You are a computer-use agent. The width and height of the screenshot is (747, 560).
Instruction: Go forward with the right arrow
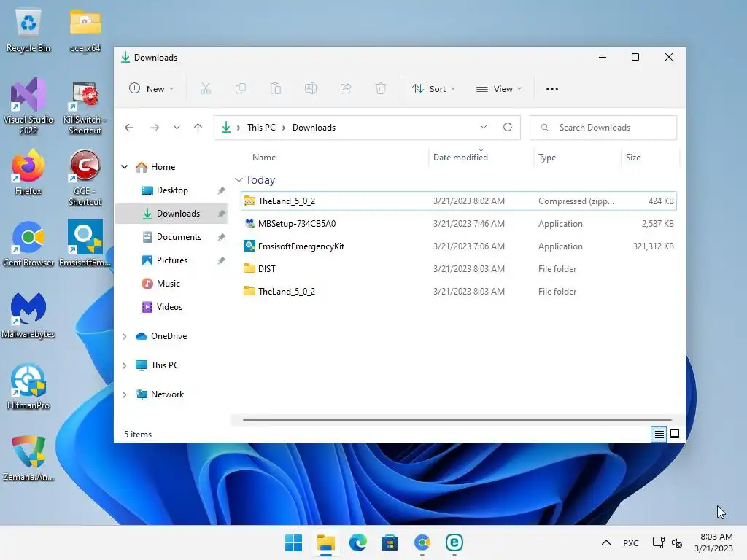[155, 128]
